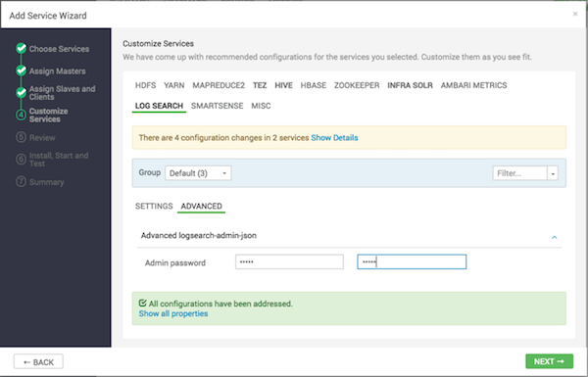Click the Install, Start and Test step icon

(x=21, y=160)
